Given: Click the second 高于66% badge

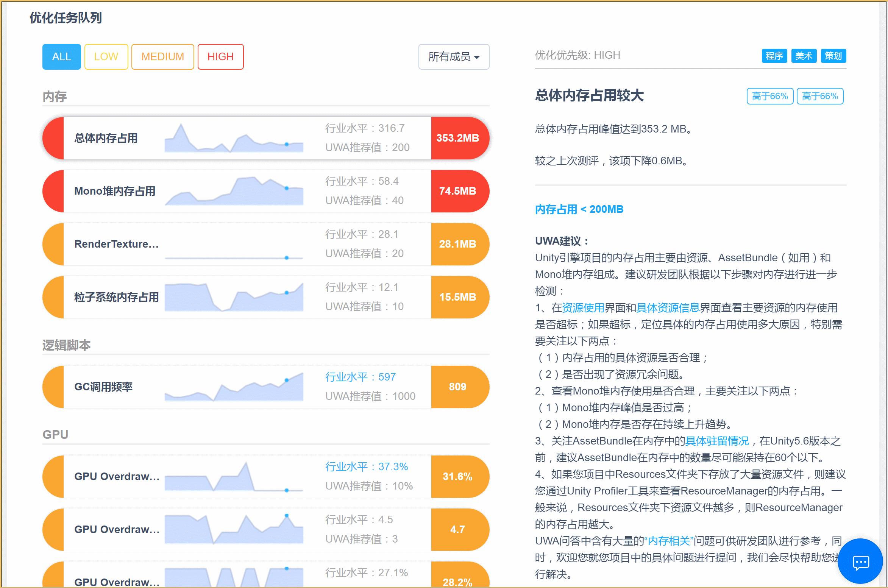Looking at the screenshot, I should click(x=820, y=96).
